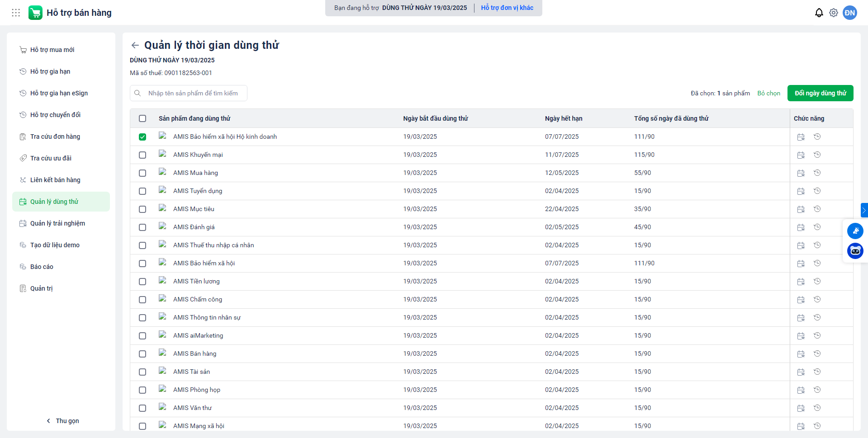Open Báo cáo menu

pyautogui.click(x=61, y=267)
